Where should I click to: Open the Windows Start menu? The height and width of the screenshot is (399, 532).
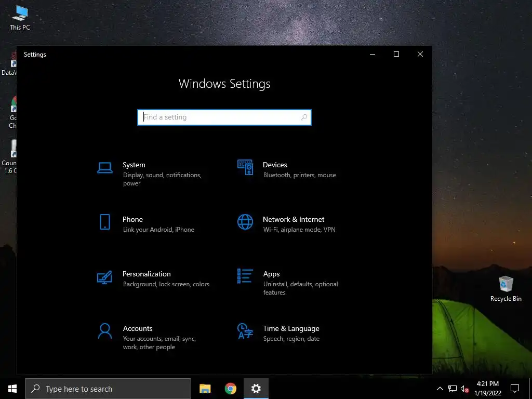click(x=12, y=389)
